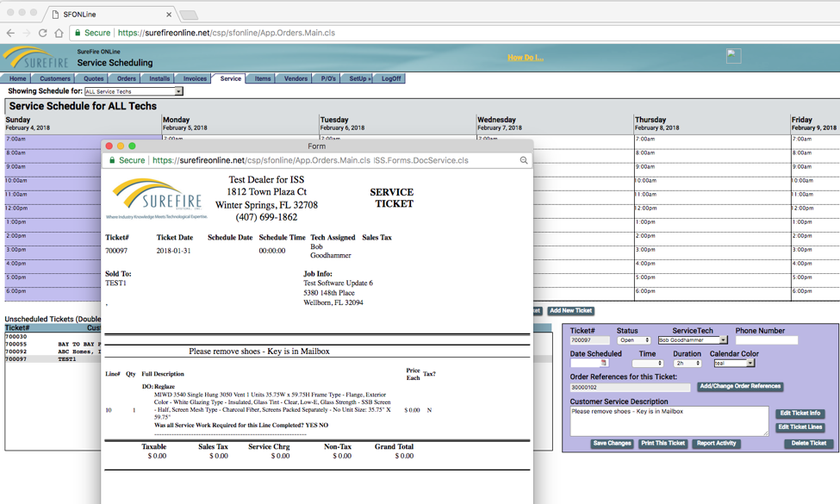Click the Form popup address bar URL
Screen dimensions: 840x504
(x=310, y=160)
